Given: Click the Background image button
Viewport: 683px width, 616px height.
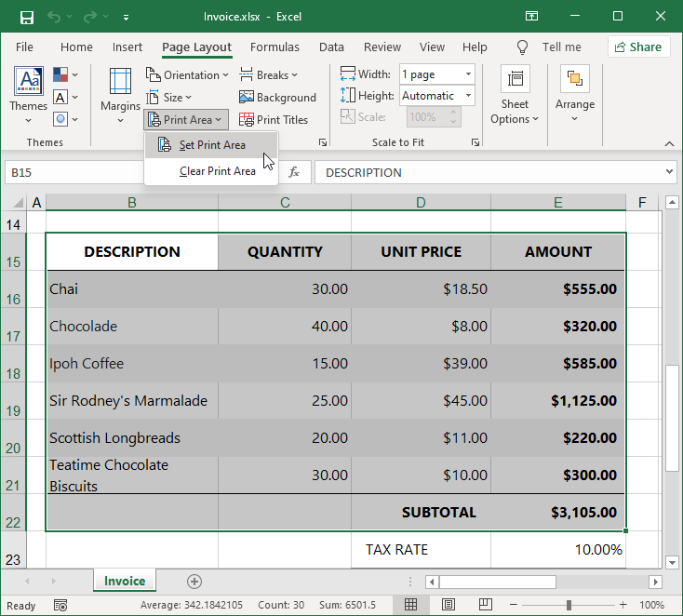Looking at the screenshot, I should tap(277, 98).
